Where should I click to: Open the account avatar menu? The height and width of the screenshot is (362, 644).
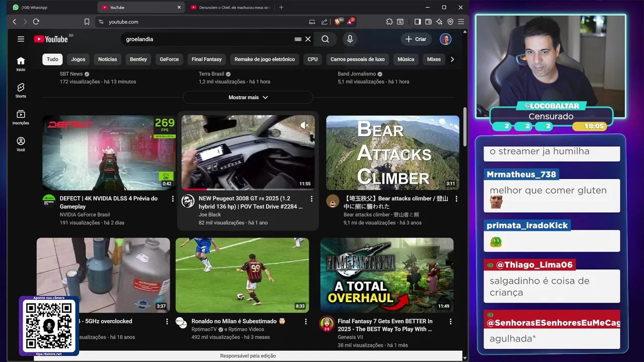click(445, 39)
